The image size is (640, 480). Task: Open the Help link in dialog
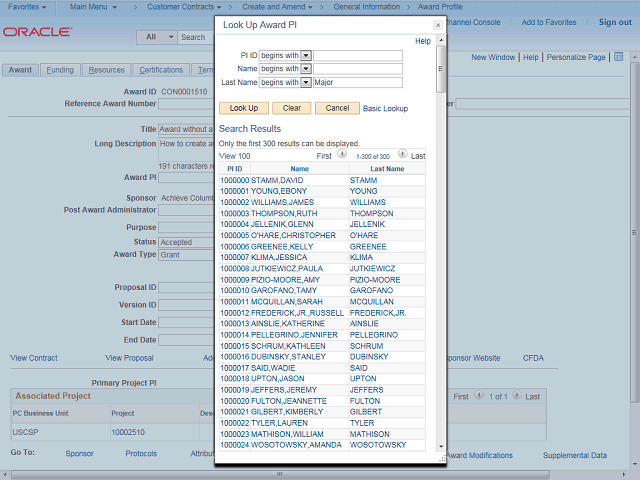(x=422, y=41)
